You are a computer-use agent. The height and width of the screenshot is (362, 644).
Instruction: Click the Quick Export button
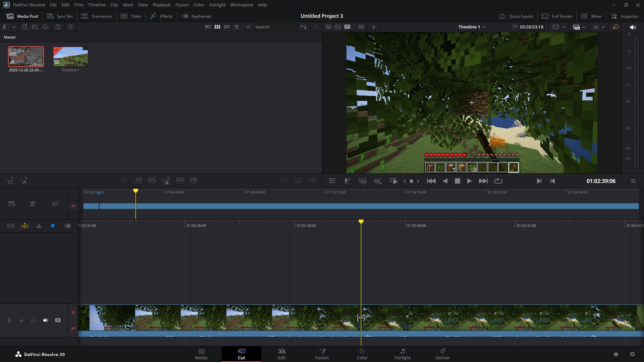(x=516, y=16)
